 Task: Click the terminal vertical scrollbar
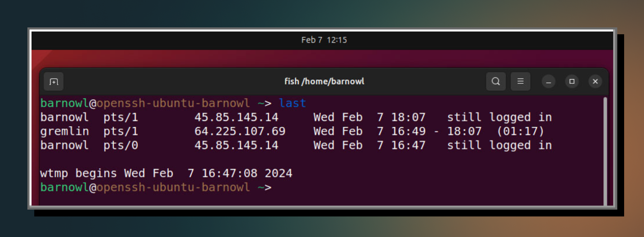pyautogui.click(x=605, y=151)
